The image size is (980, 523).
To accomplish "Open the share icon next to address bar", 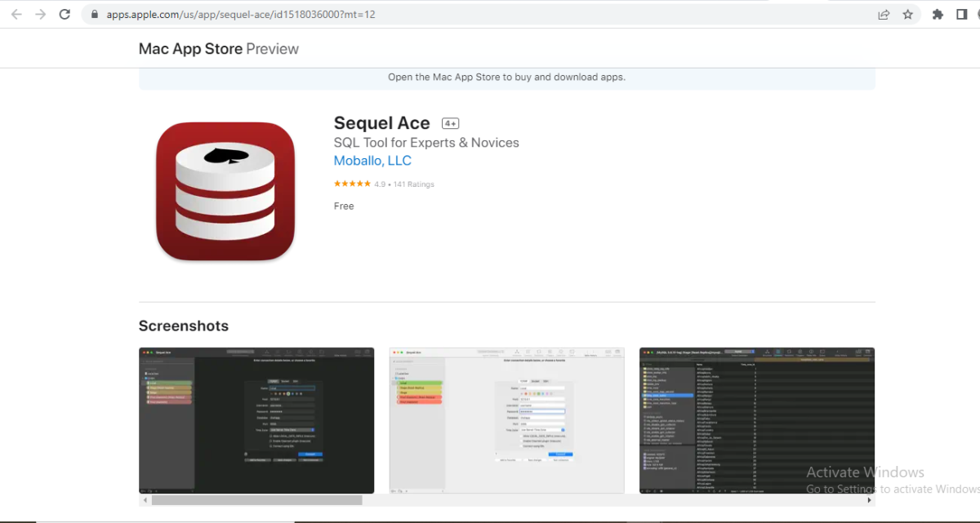I will click(884, 14).
